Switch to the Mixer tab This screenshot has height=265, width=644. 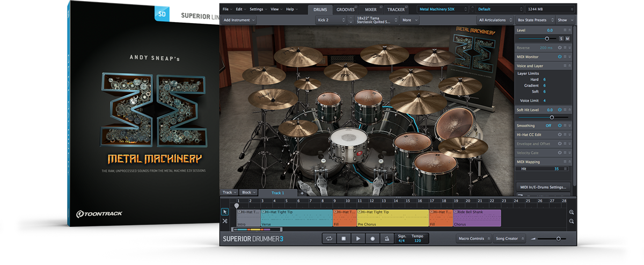coord(371,10)
